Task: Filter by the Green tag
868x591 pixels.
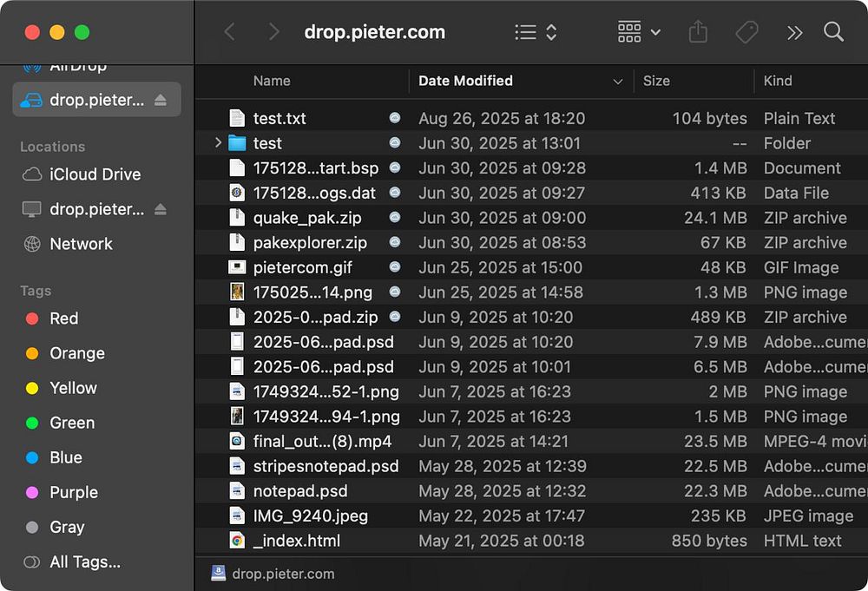Action: tap(61, 424)
